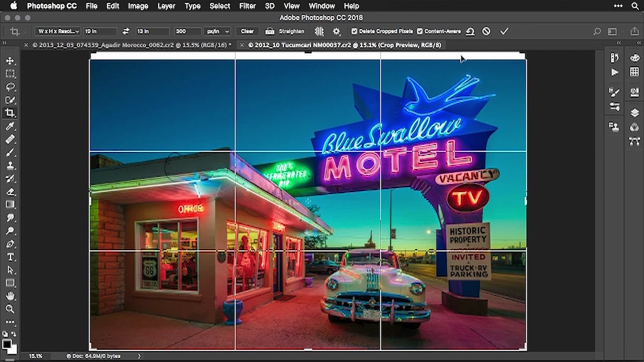Click the Straighten button

tap(285, 31)
